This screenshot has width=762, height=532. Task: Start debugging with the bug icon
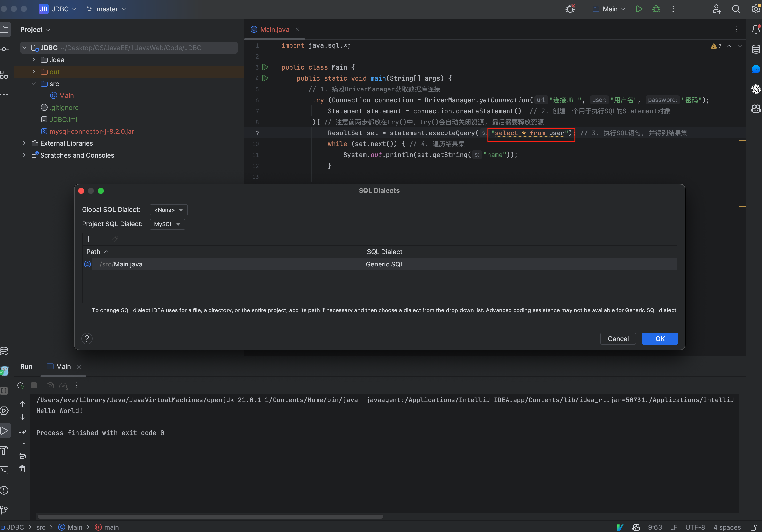pos(656,9)
